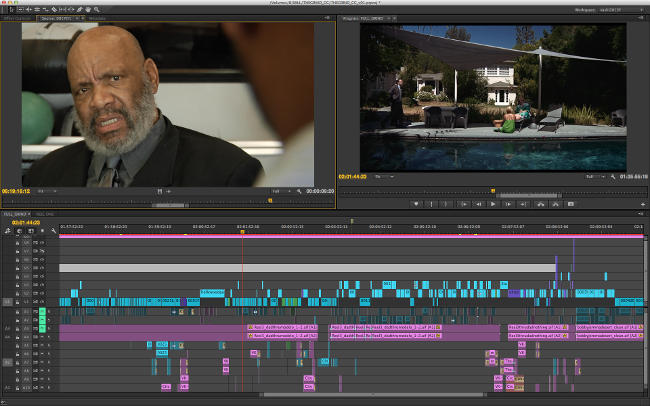This screenshot has width=650, height=406.
Task: Toggle the green mute button on track A3
Action: (42, 328)
